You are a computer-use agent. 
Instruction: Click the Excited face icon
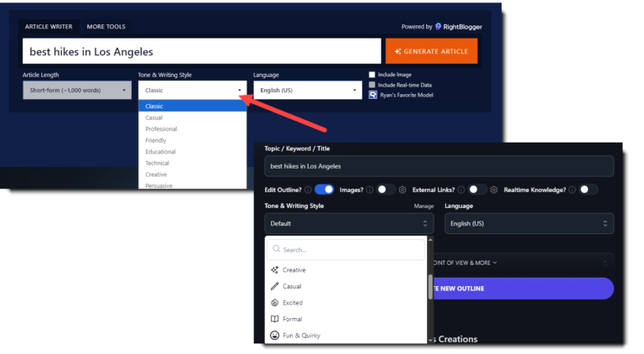pyautogui.click(x=275, y=303)
